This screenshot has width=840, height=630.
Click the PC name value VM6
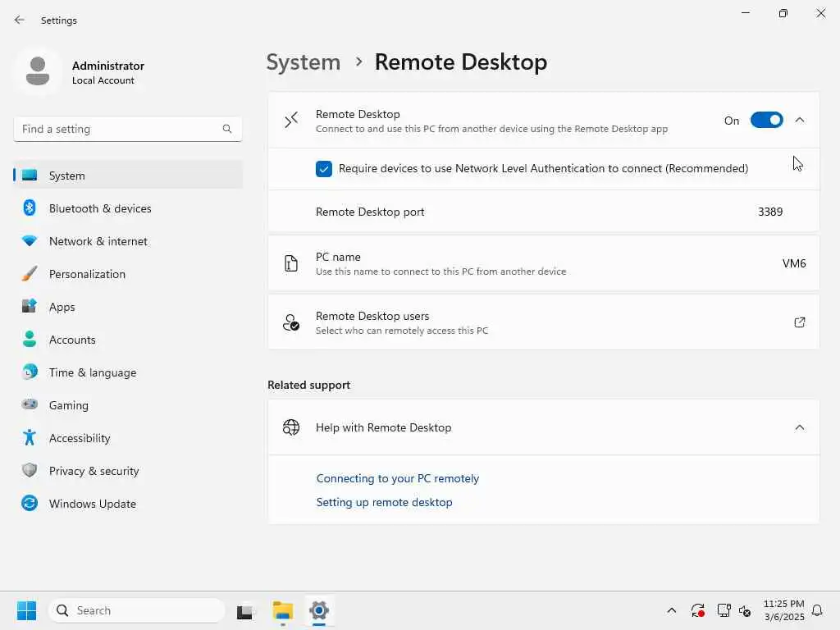tap(794, 263)
